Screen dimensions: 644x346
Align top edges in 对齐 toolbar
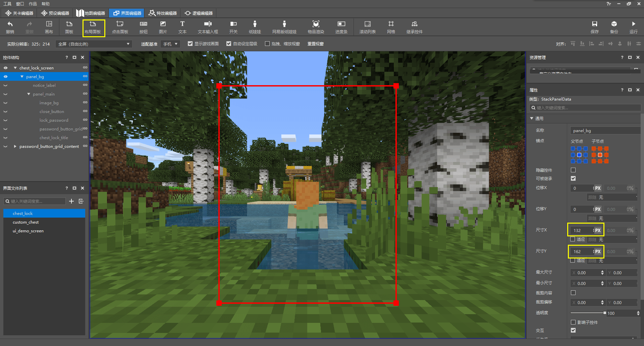[573, 44]
